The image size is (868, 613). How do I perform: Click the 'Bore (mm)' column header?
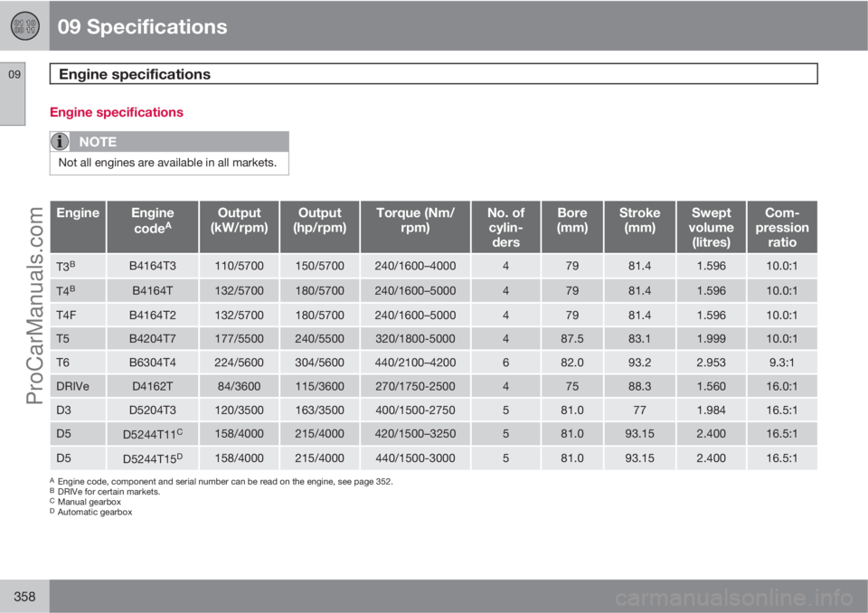572,227
